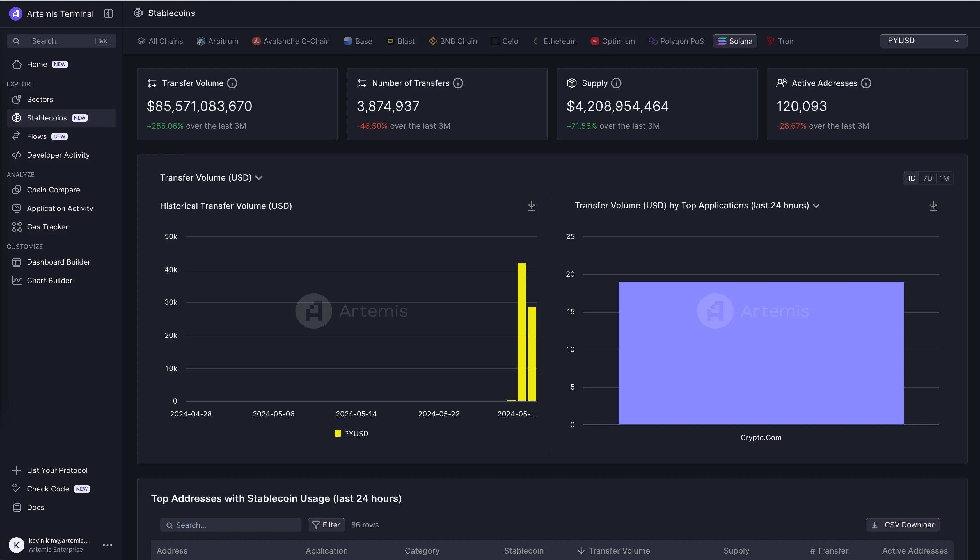Toggle PYUSD series in chart legend
This screenshot has width=980, height=560.
click(x=351, y=433)
